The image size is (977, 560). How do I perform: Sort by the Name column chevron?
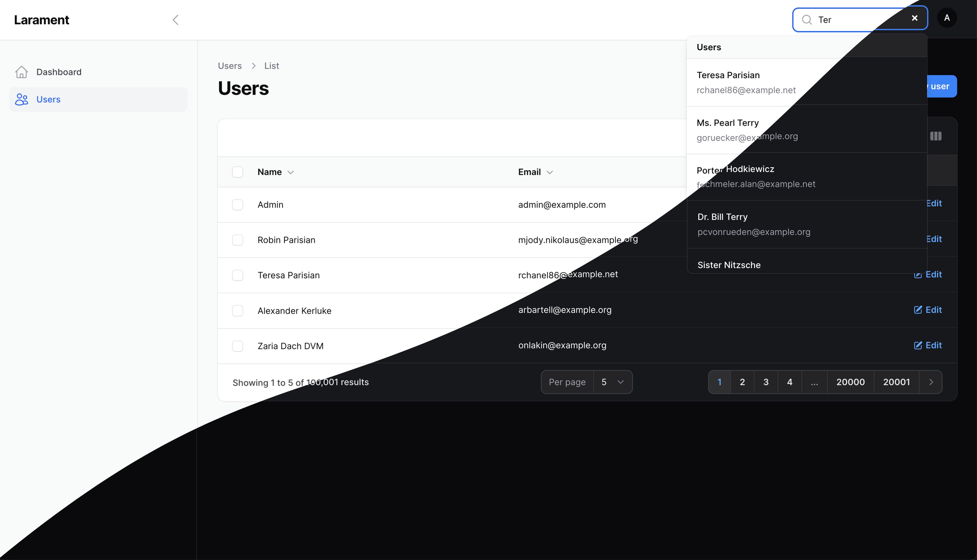tap(290, 172)
